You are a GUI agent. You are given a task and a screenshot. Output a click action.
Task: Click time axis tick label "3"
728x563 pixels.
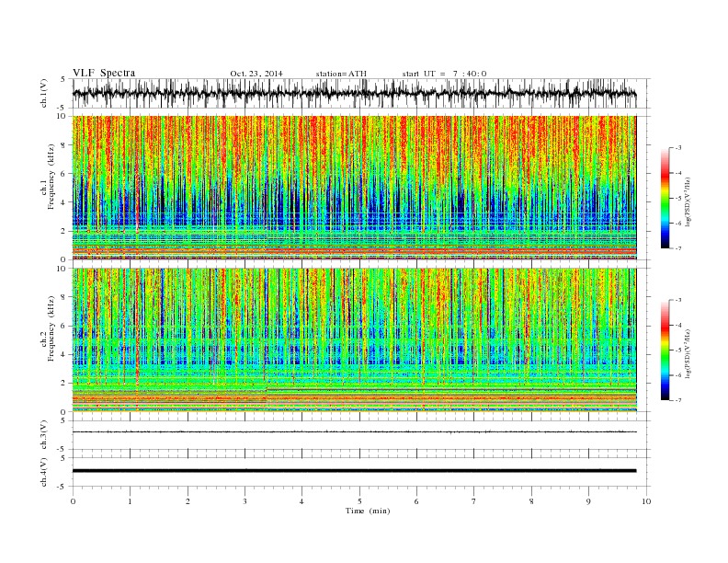[245, 501]
